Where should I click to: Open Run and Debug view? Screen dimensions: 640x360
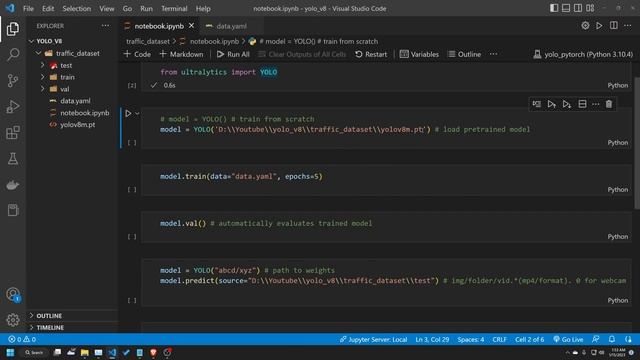(13, 107)
